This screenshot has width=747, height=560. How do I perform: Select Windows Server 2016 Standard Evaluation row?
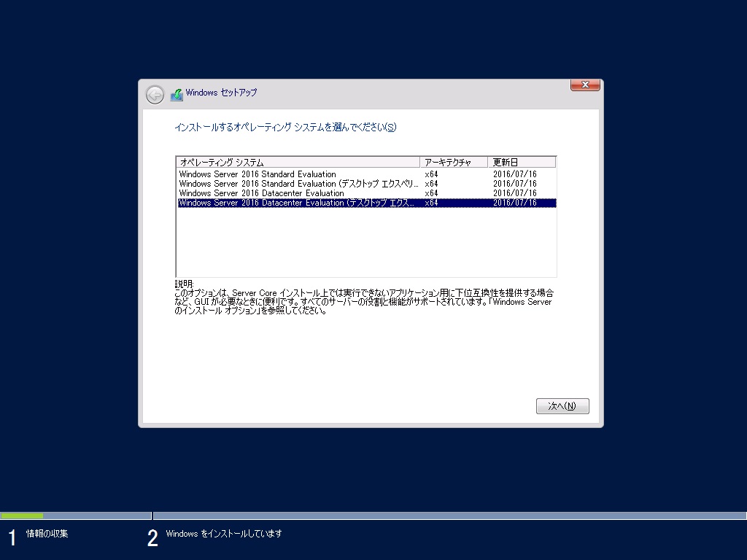coord(366,174)
